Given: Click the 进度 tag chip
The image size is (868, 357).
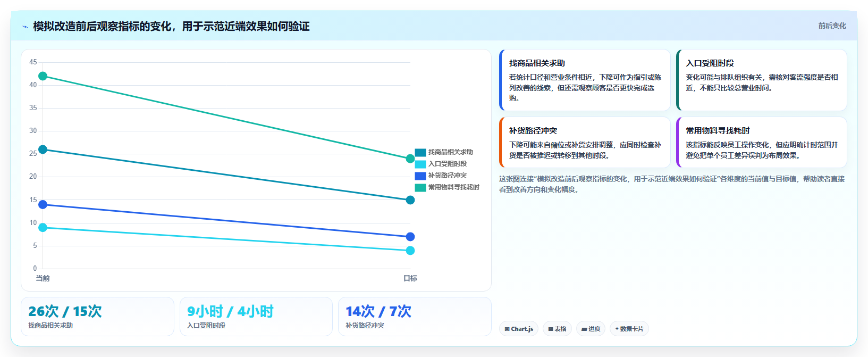Looking at the screenshot, I should 591,329.
